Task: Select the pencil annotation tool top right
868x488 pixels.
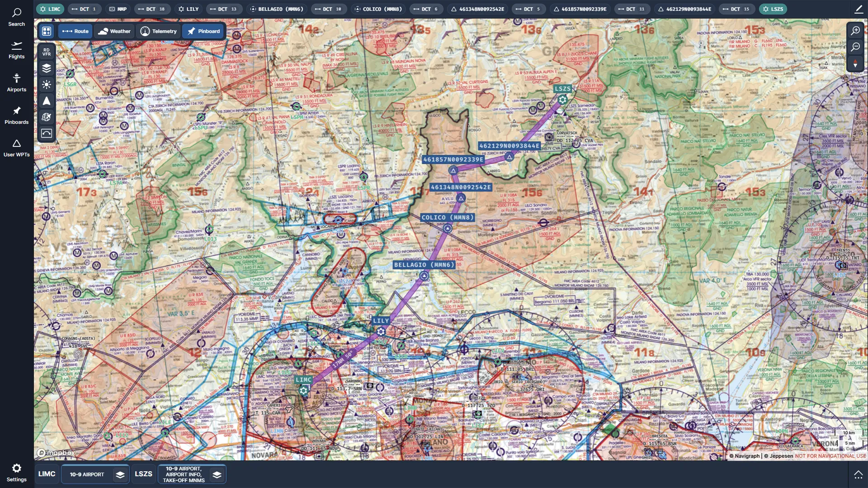Action: point(858,9)
